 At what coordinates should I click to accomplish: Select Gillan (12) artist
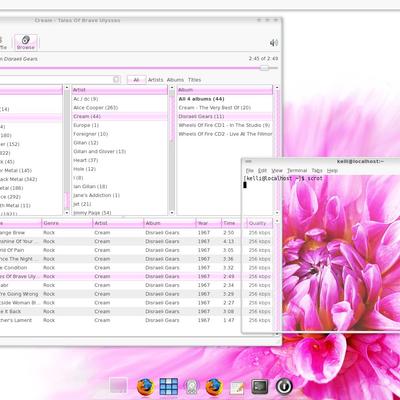[119, 143]
